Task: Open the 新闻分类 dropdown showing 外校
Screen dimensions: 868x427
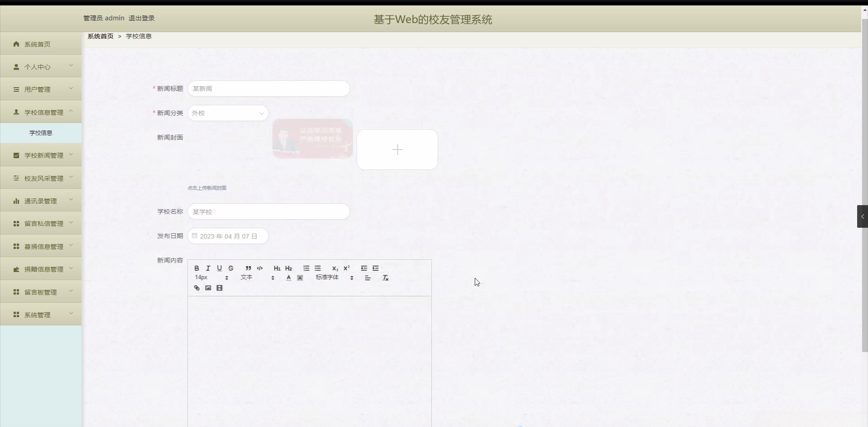Action: 228,113
